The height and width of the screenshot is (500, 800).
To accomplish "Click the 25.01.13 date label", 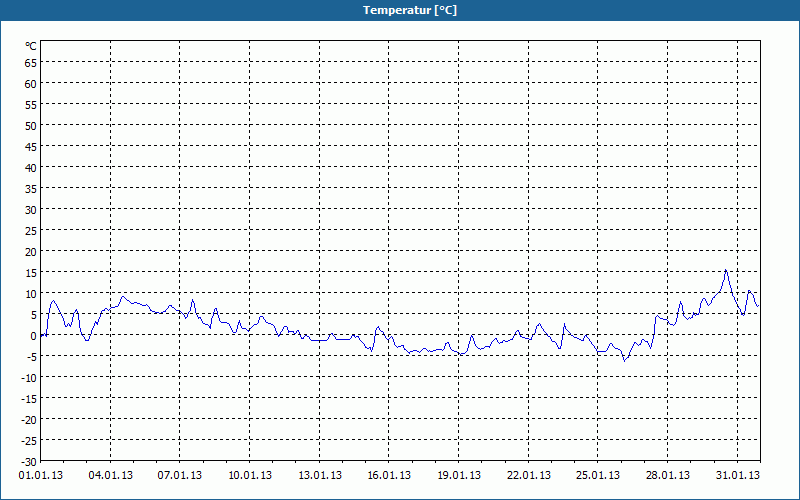I will click(598, 475).
